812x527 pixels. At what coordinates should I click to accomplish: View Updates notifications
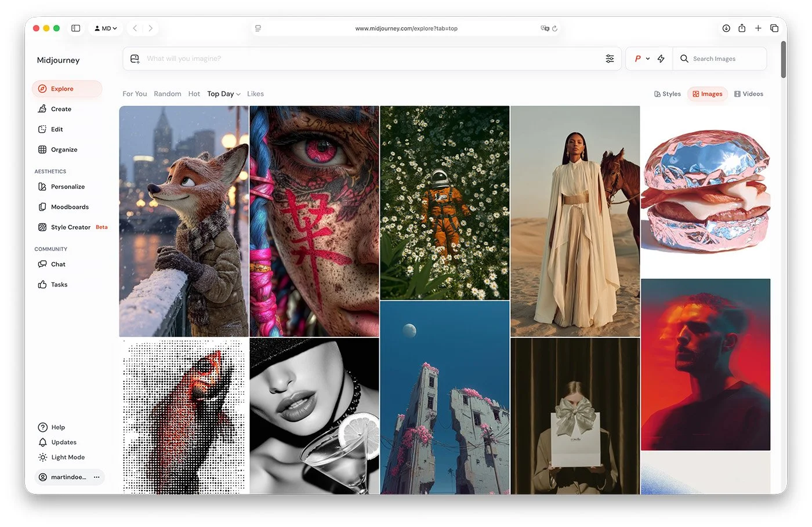pyautogui.click(x=57, y=442)
